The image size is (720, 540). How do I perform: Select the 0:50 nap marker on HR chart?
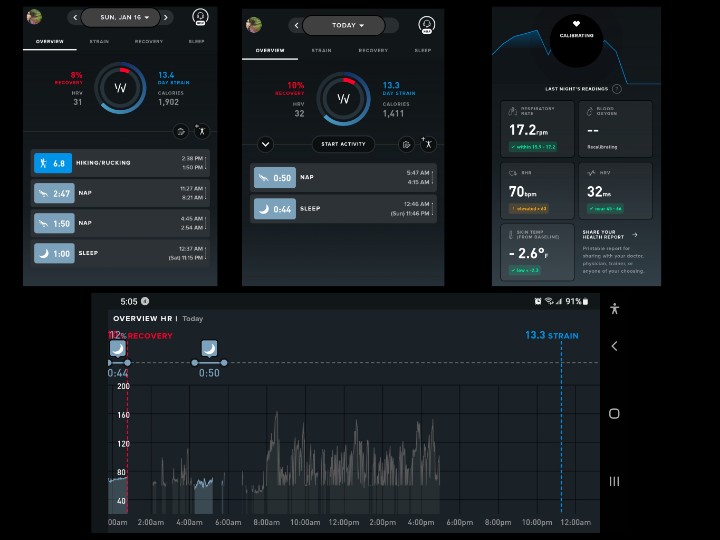[x=209, y=349]
